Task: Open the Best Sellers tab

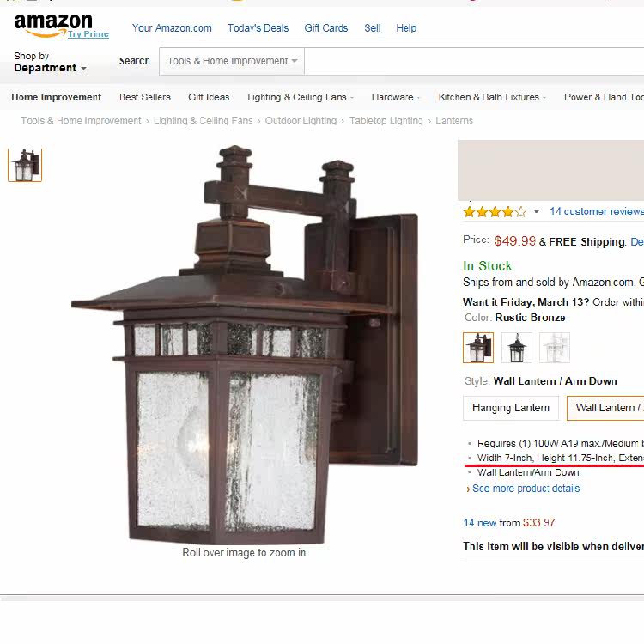Action: (145, 97)
